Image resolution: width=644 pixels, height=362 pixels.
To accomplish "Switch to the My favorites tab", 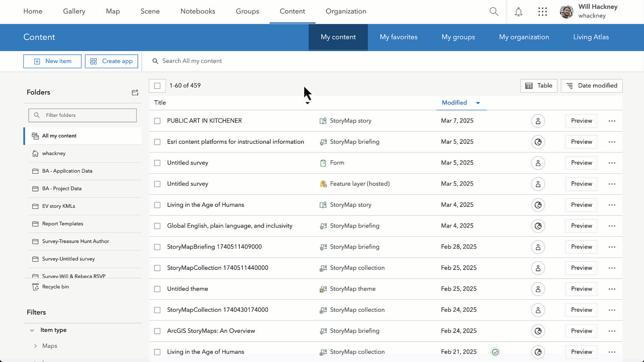I will pos(398,37).
